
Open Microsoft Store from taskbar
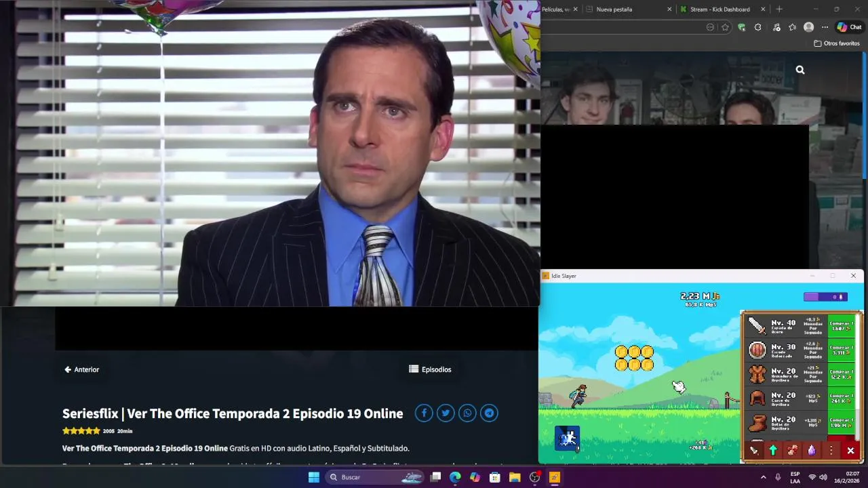point(495,477)
